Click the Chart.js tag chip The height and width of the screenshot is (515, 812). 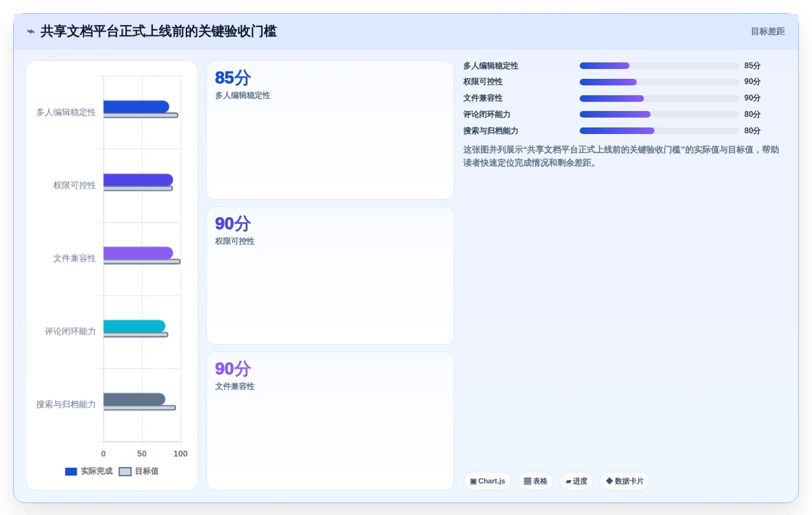[488, 481]
